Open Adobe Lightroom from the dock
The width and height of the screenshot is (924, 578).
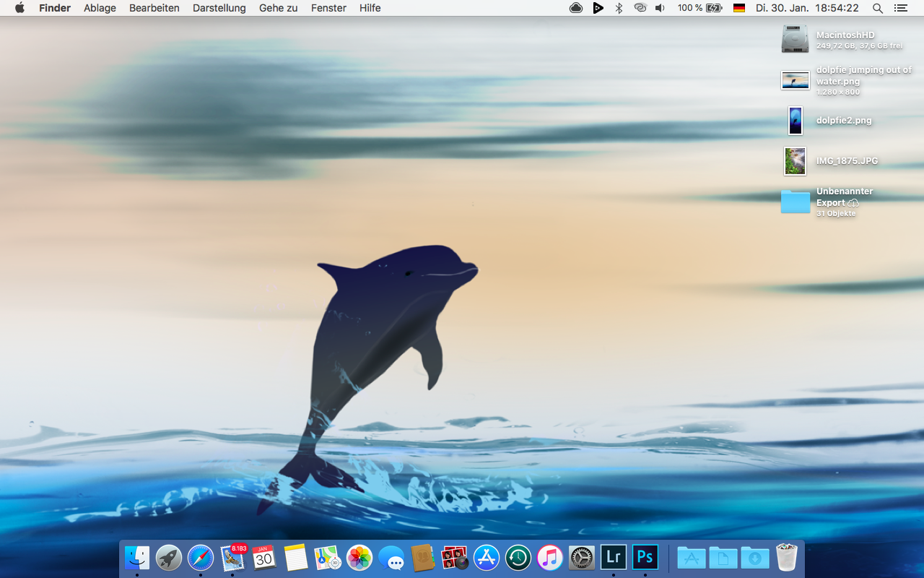tap(614, 557)
